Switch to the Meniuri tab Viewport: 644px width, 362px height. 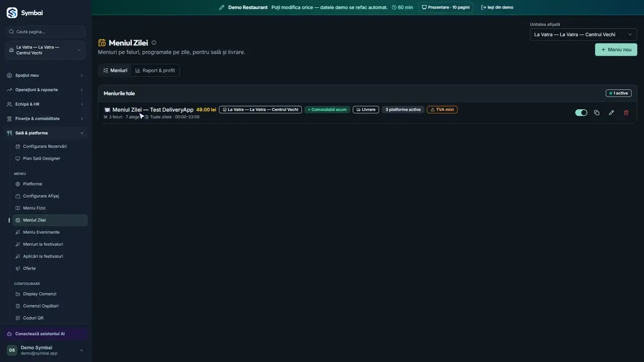click(x=115, y=70)
